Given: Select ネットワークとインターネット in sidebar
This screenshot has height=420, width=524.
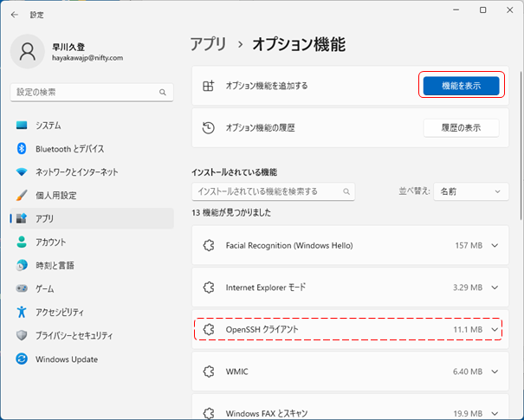Looking at the screenshot, I should point(76,172).
